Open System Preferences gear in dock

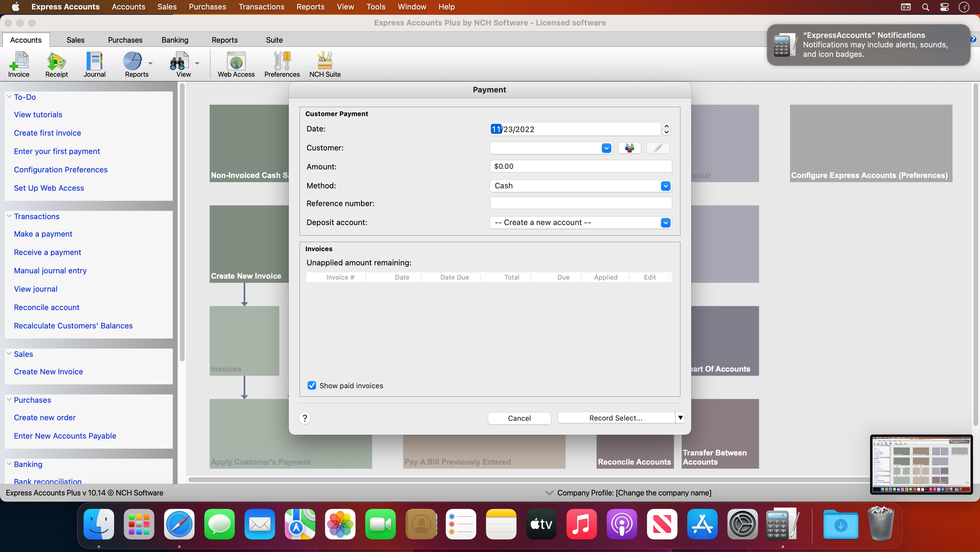tap(742, 524)
